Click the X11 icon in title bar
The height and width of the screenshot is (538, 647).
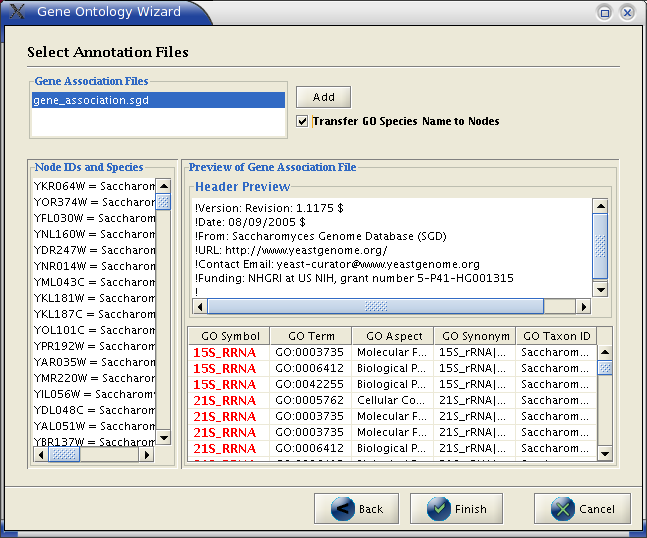point(17,12)
